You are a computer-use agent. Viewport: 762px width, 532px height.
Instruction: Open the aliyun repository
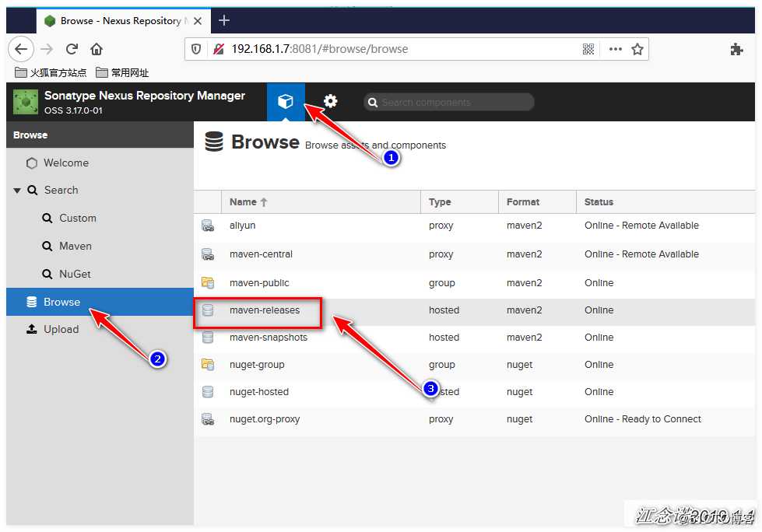pos(242,226)
